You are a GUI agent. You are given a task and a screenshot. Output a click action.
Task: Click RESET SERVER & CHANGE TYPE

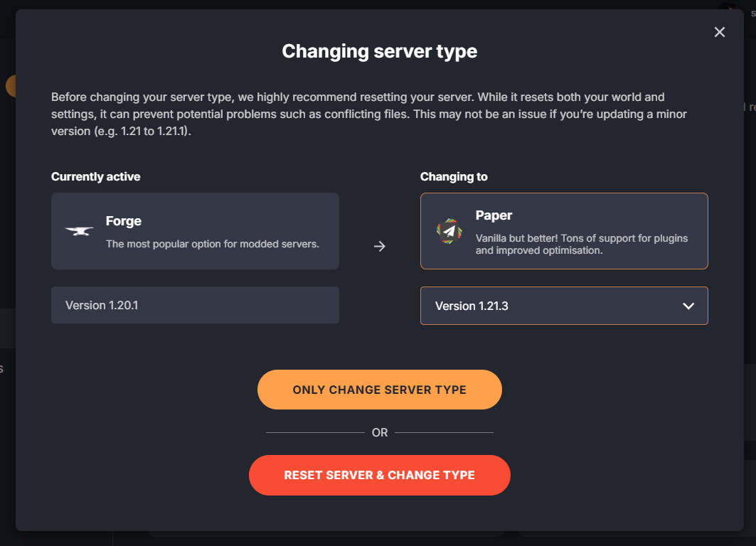(380, 475)
